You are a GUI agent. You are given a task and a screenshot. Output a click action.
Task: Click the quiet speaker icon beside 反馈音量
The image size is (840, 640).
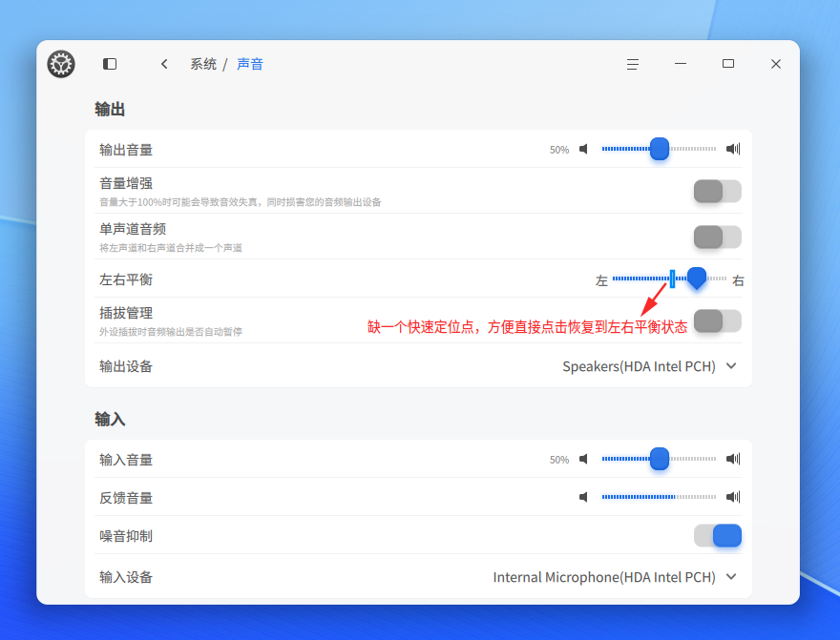[x=584, y=497]
